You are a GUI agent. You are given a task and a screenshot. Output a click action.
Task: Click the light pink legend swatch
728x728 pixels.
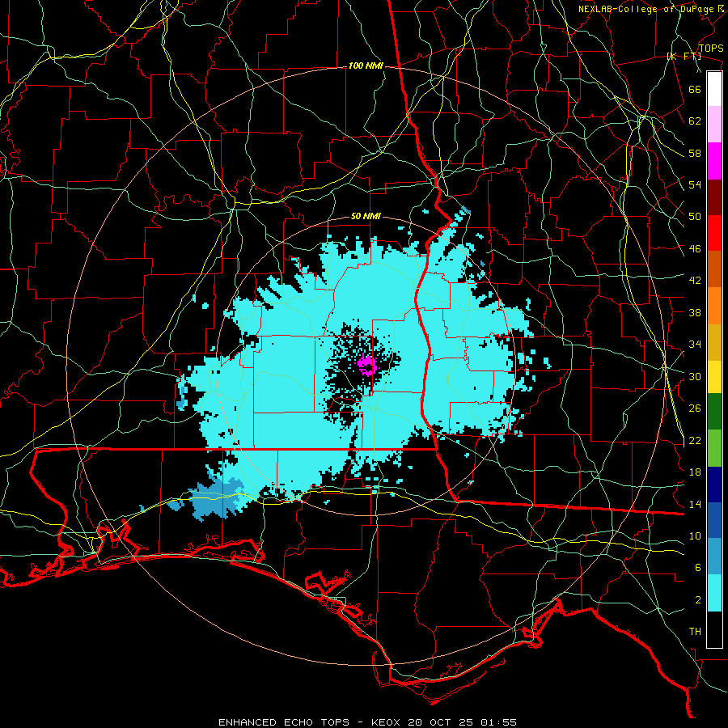[x=714, y=125]
